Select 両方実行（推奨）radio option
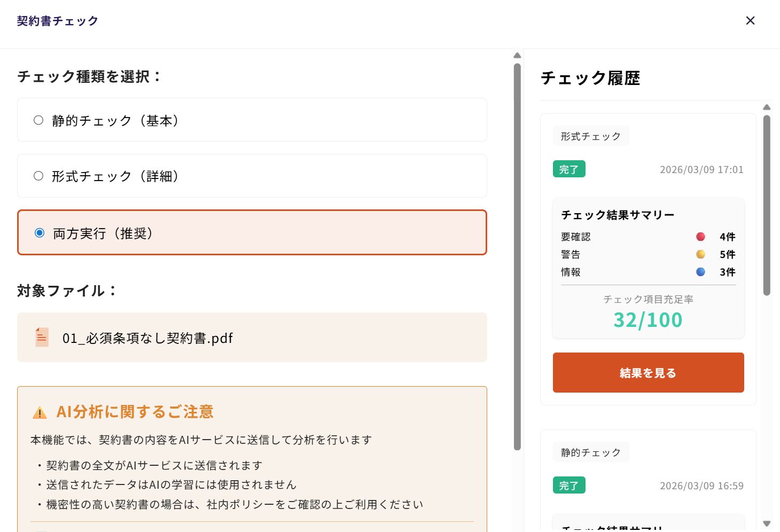Screen dimensions: 780x532 [40, 233]
